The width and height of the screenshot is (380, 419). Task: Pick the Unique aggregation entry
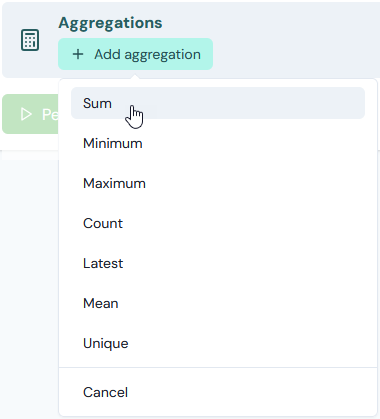point(218,343)
